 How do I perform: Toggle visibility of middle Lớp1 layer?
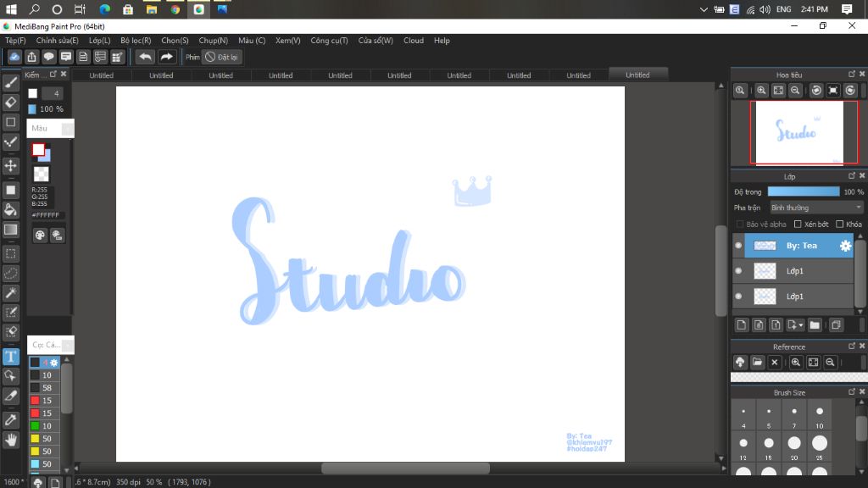click(738, 270)
